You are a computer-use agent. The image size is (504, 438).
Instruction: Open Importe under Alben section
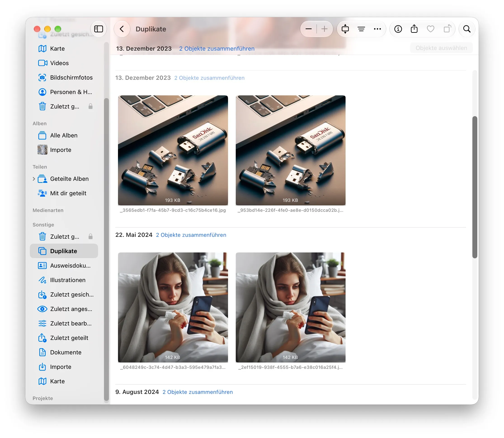64,150
